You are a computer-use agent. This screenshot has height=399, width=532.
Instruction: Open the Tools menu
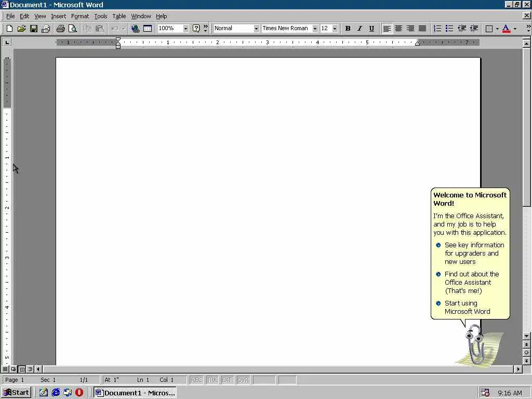[x=100, y=16]
